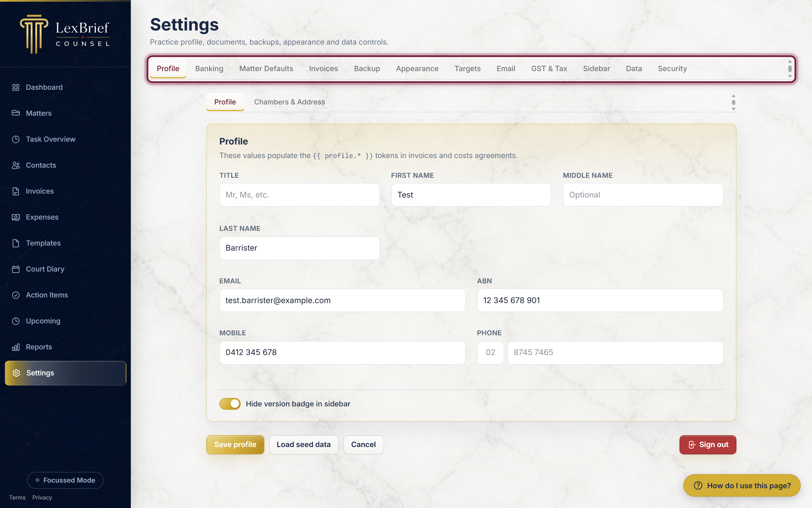Click the Court Diary calendar icon

[16, 269]
